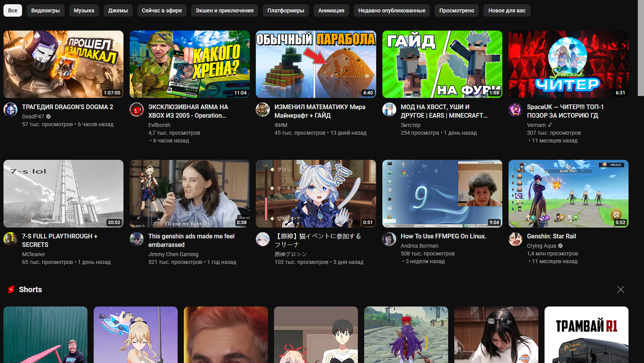
Task: Select the Все filter chip
Action: pyautogui.click(x=13, y=10)
